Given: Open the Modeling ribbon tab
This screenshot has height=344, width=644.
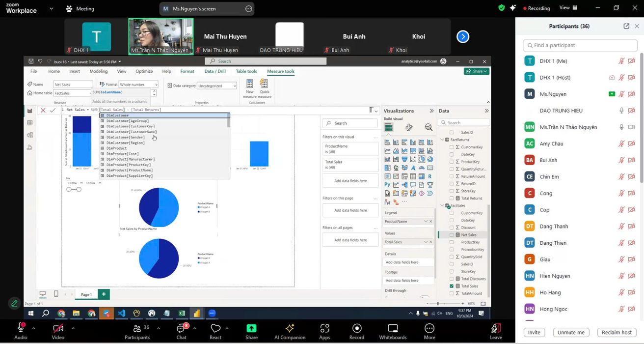Looking at the screenshot, I should tap(98, 71).
